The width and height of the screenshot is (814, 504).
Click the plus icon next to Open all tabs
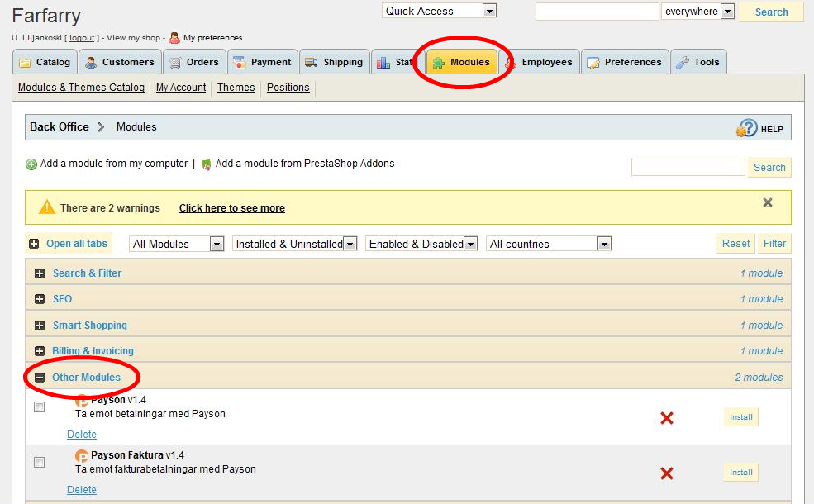[34, 244]
